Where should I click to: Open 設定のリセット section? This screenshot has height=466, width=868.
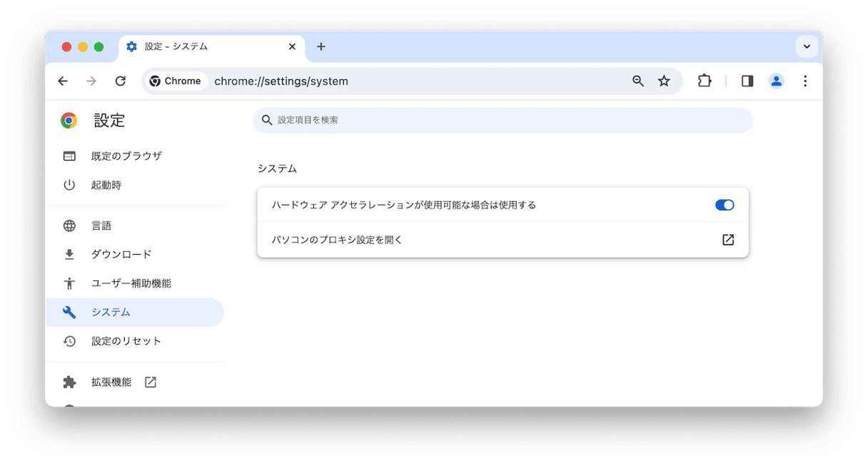pos(126,341)
